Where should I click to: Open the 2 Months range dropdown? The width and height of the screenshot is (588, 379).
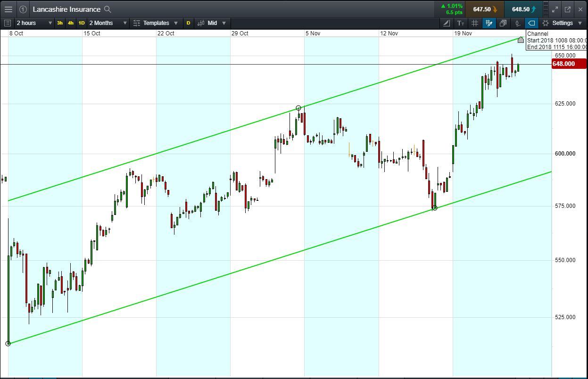[x=108, y=23]
